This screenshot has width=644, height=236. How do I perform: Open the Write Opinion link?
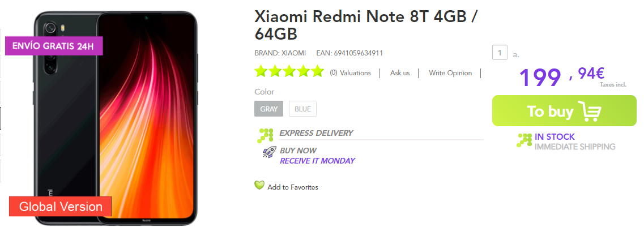tap(450, 73)
